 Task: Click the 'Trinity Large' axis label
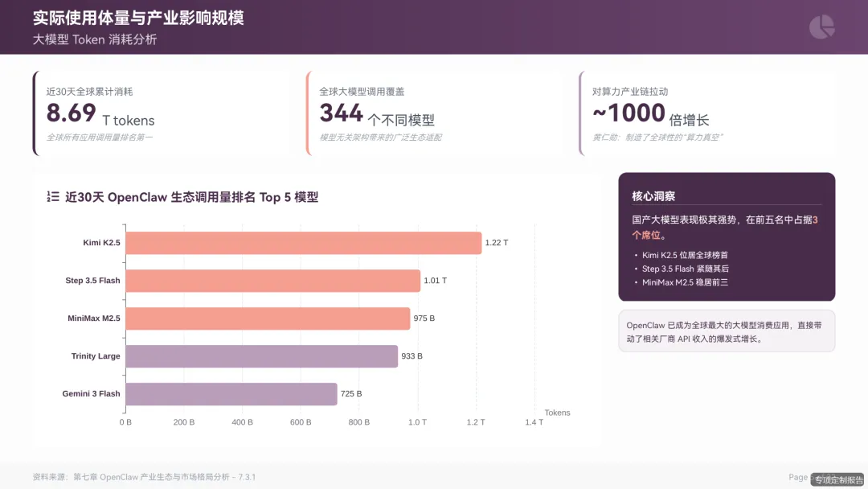point(95,355)
